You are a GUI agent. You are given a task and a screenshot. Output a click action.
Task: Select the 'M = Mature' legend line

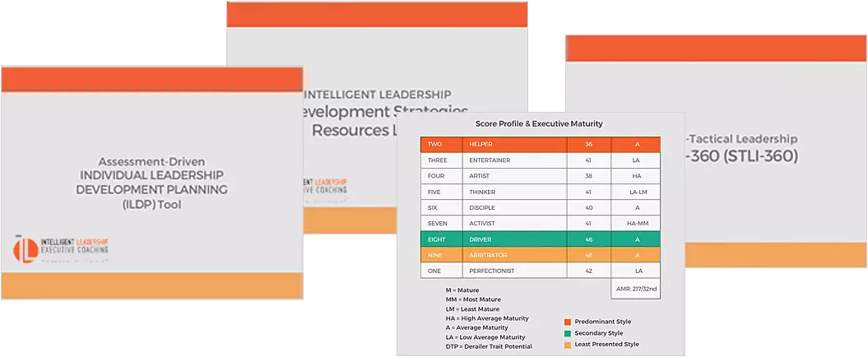tap(462, 290)
